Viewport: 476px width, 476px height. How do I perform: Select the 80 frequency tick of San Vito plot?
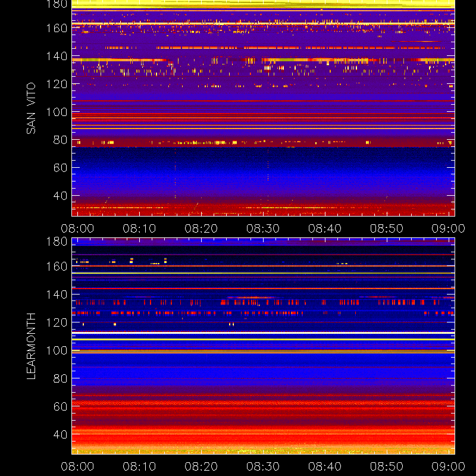coord(60,140)
